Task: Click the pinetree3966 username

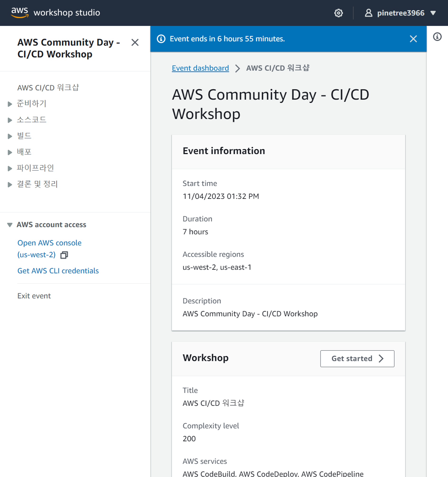Action: [x=401, y=13]
